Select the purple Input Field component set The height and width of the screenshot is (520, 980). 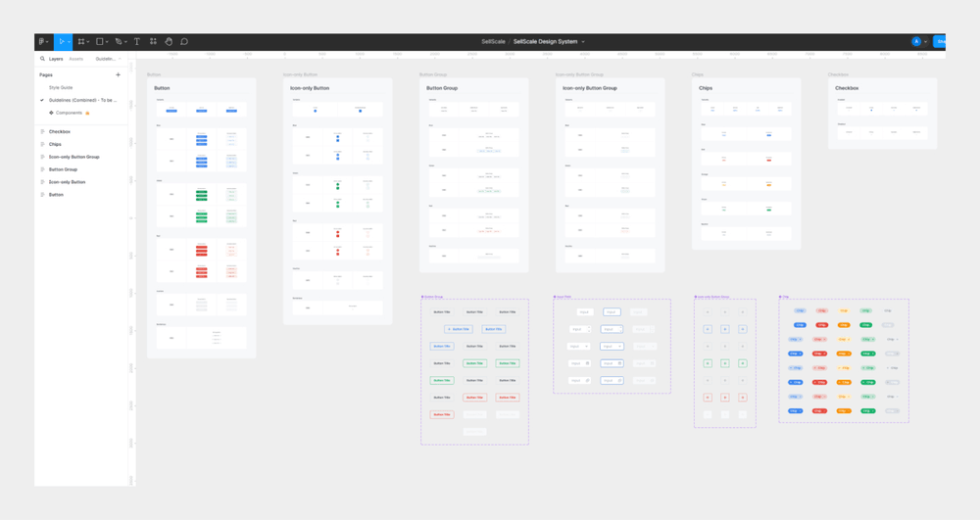pos(612,347)
